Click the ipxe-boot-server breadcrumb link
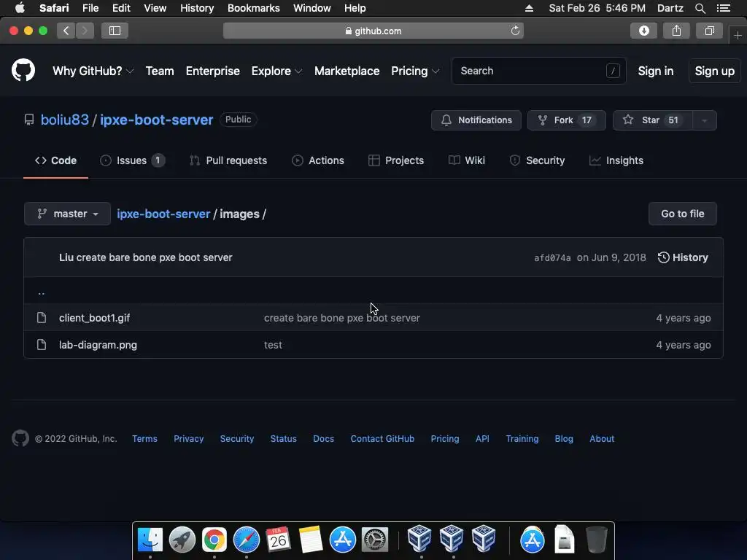Image resolution: width=747 pixels, height=560 pixels. 163,214
